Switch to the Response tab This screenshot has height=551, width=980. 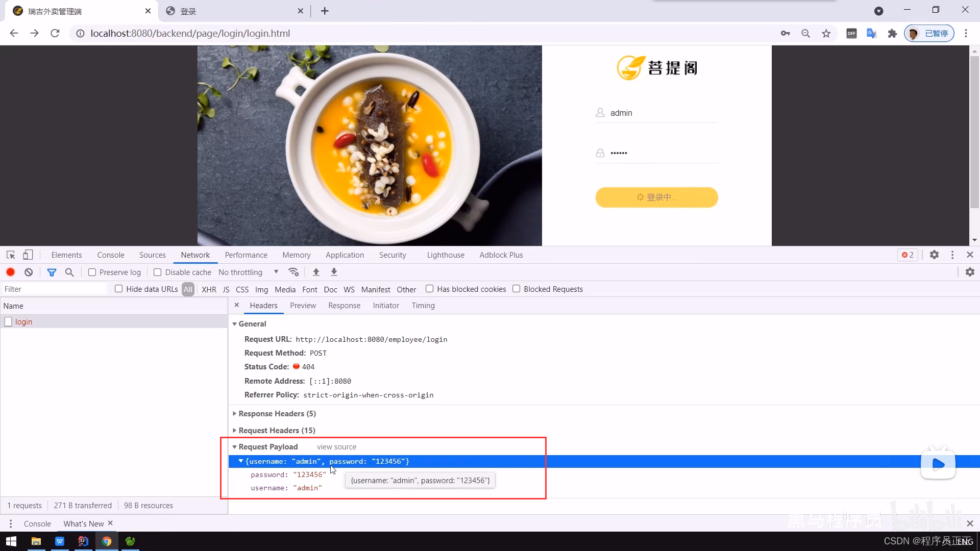click(x=344, y=306)
